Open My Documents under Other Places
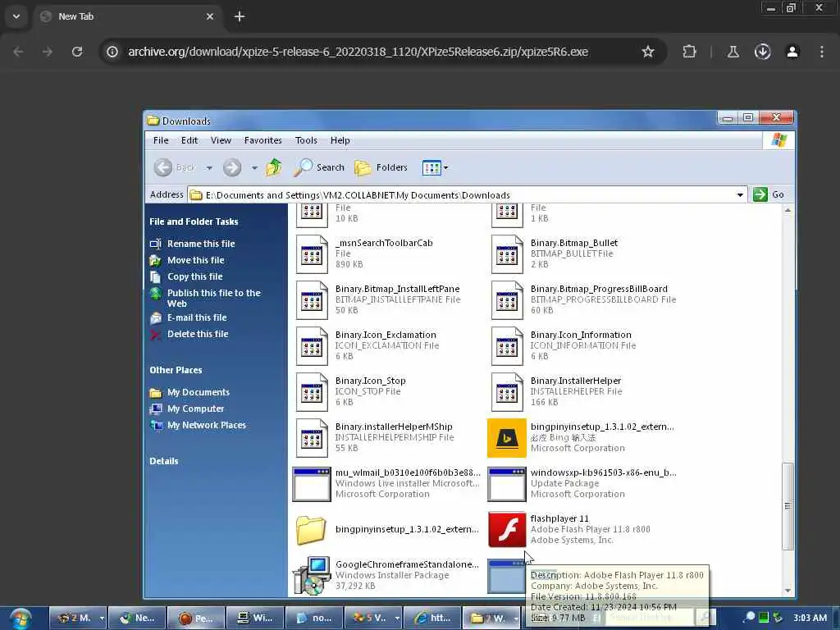 click(199, 393)
